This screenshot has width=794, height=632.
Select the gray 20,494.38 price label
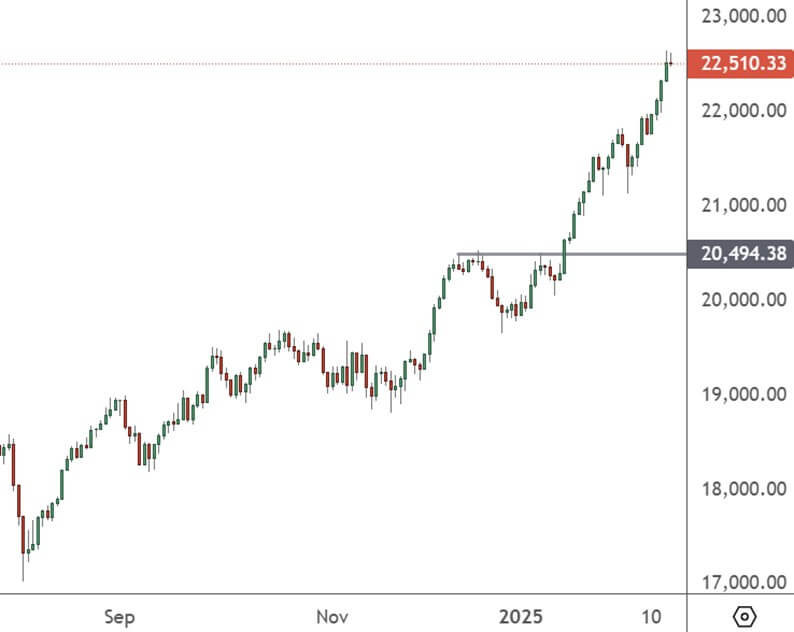[x=742, y=254]
